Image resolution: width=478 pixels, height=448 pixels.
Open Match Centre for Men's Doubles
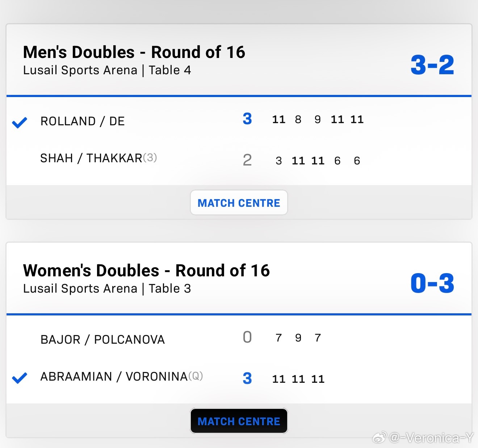pos(239,203)
